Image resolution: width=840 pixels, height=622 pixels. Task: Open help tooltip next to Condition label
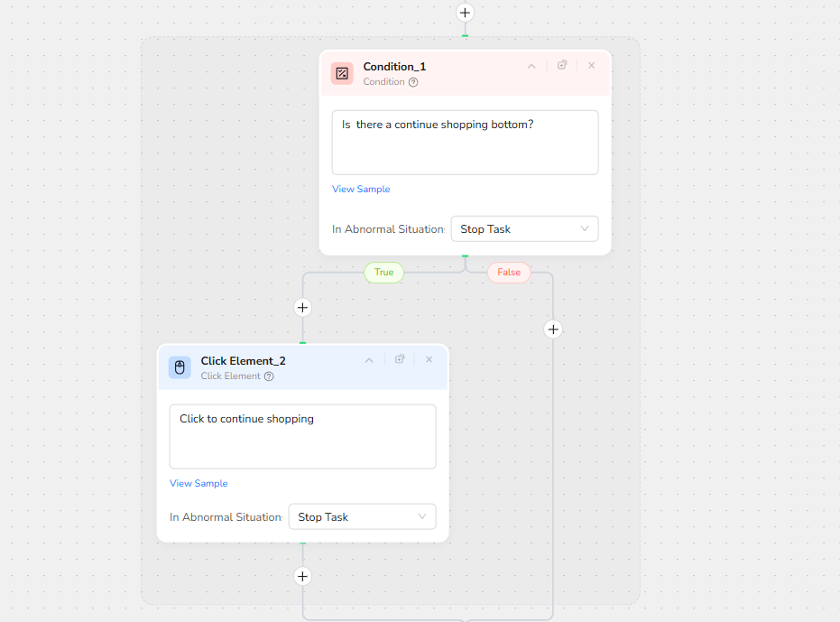pos(413,82)
